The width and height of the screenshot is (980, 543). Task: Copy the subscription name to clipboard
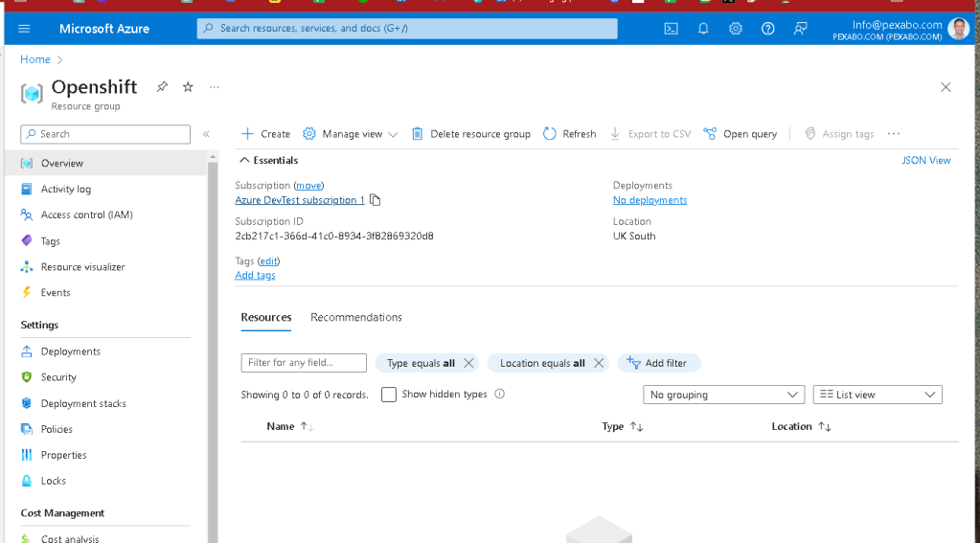tap(375, 200)
